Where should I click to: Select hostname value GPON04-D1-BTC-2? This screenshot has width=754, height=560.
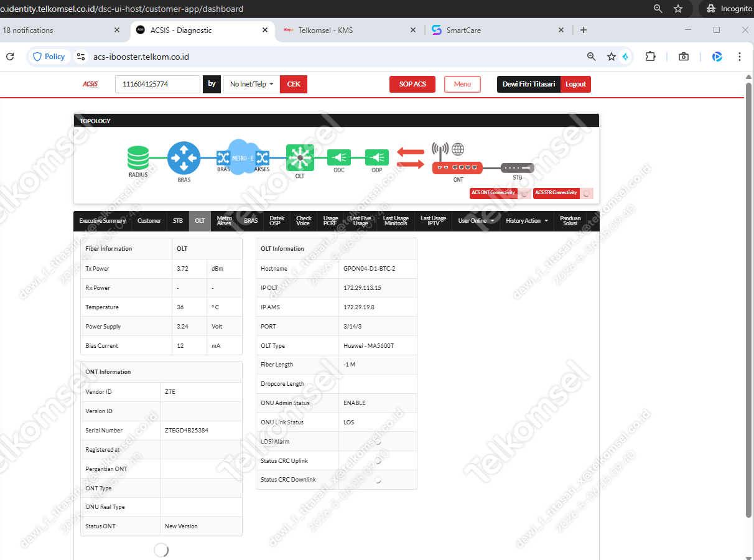click(369, 269)
